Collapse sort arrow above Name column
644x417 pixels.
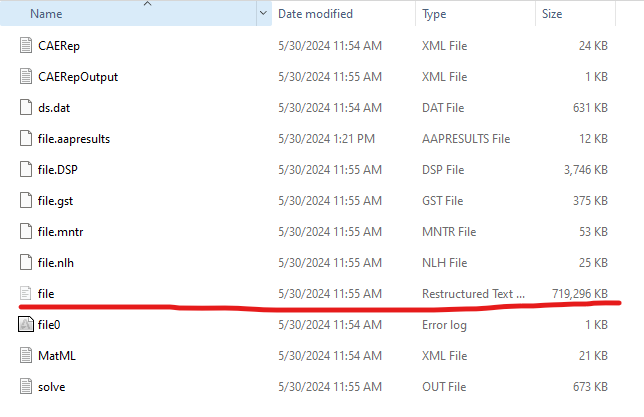tap(148, 4)
